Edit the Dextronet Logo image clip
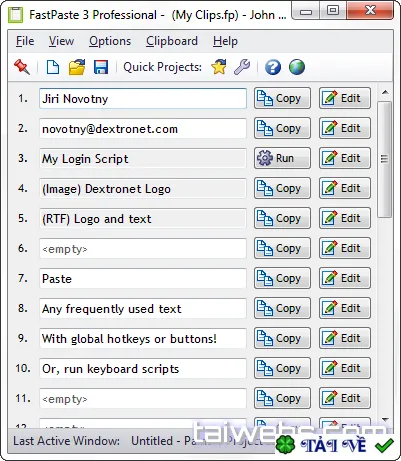The width and height of the screenshot is (401, 461). 345,188
